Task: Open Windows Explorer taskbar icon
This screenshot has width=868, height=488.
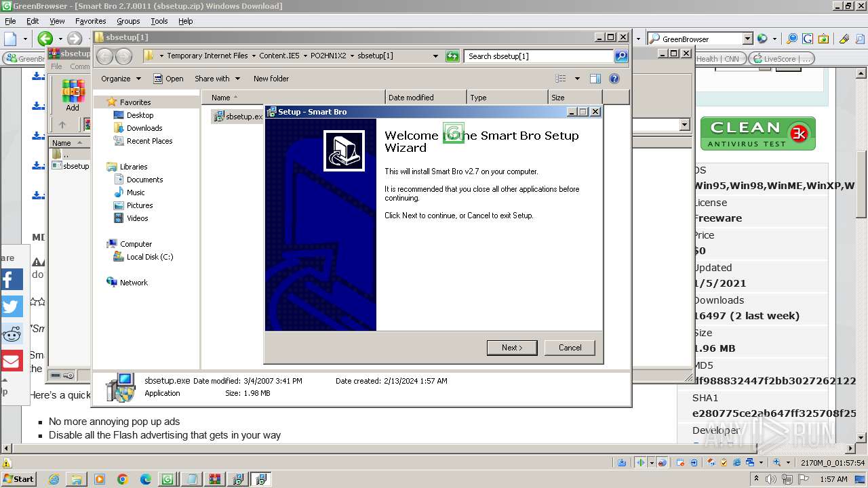Action: (77, 479)
